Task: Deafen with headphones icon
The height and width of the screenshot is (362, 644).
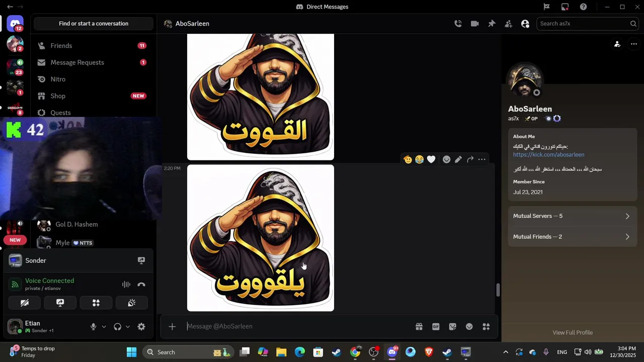Action: point(117,327)
